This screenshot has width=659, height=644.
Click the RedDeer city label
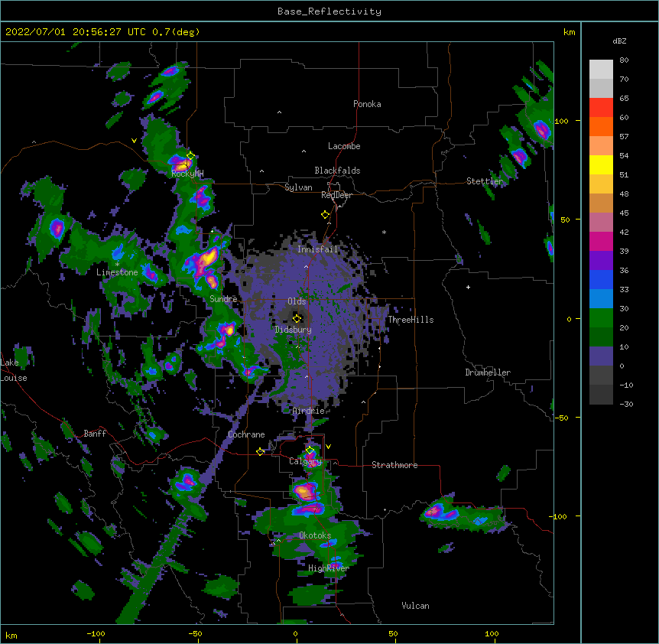click(x=336, y=195)
